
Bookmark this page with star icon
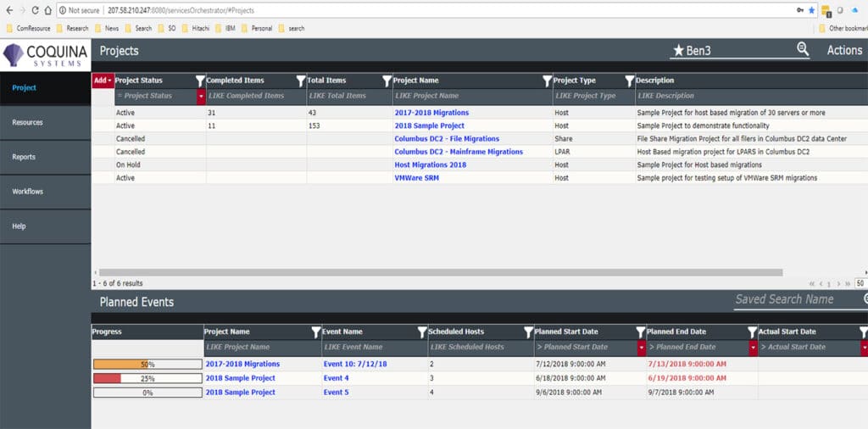tap(811, 10)
